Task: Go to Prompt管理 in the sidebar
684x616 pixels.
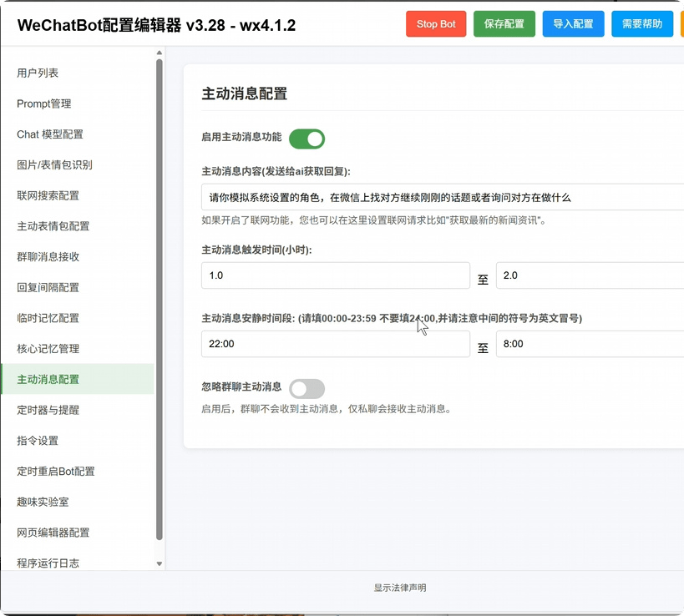Action: click(78, 104)
